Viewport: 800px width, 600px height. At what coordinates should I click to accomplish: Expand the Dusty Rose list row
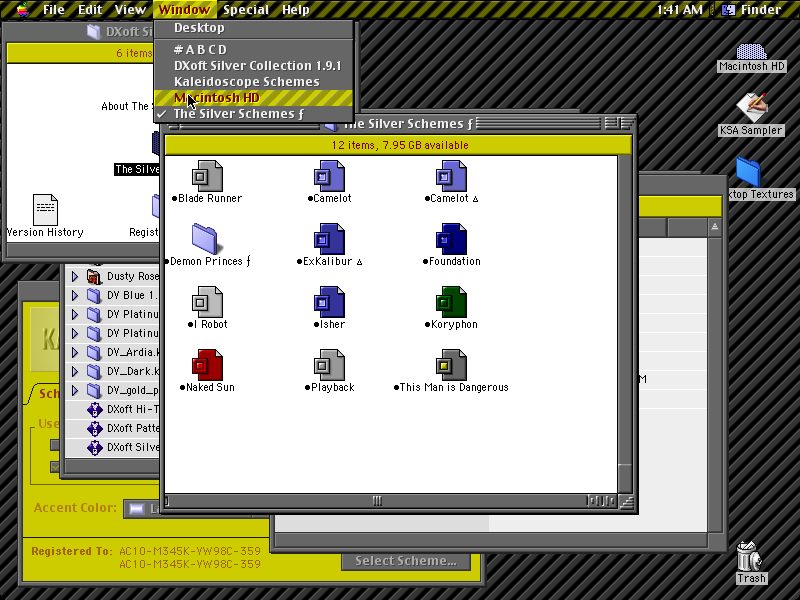[74, 277]
